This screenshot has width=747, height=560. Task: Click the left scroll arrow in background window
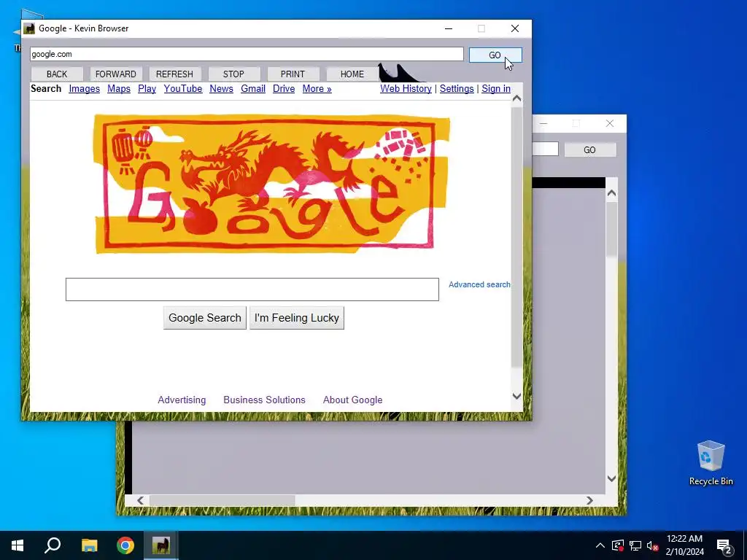click(140, 500)
